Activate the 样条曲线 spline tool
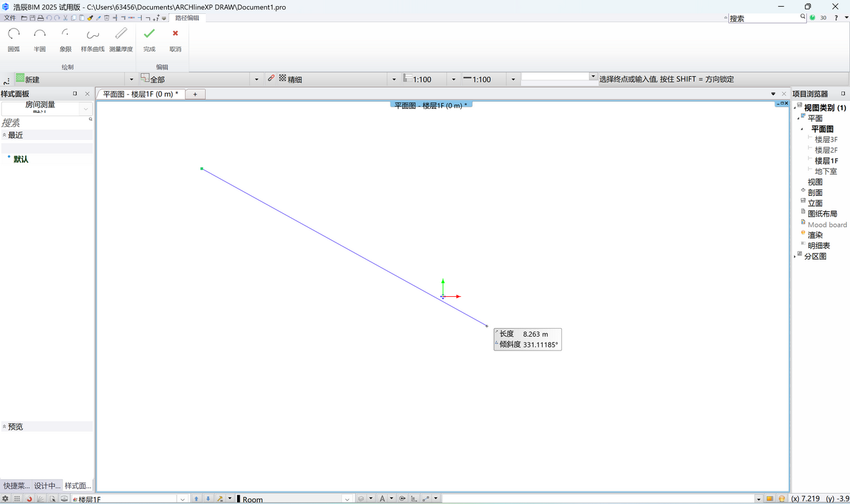The height and width of the screenshot is (504, 850). pyautogui.click(x=92, y=39)
